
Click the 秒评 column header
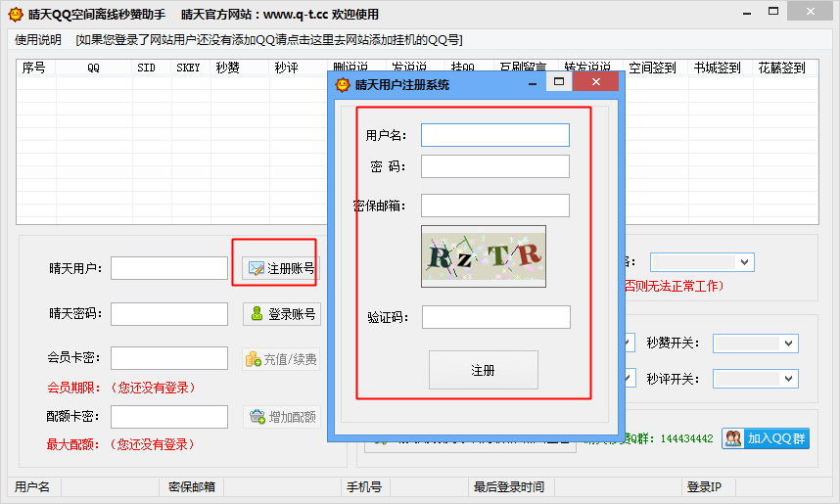pos(298,69)
